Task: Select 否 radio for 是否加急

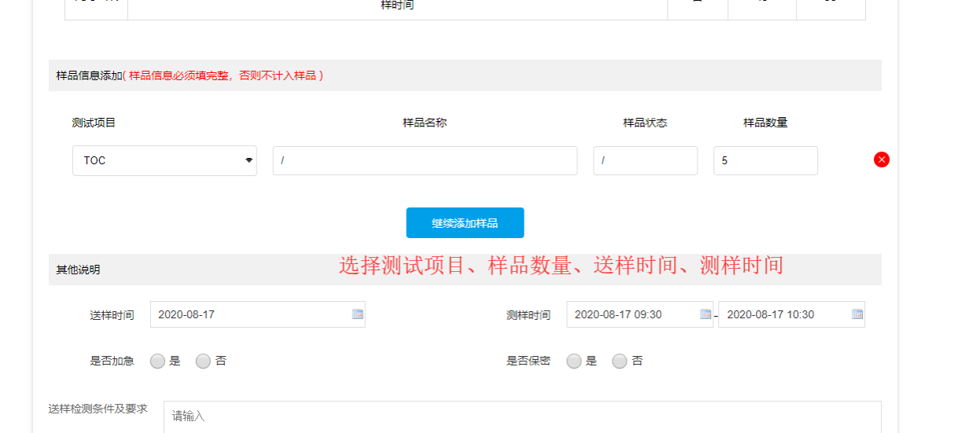Action: tap(203, 361)
